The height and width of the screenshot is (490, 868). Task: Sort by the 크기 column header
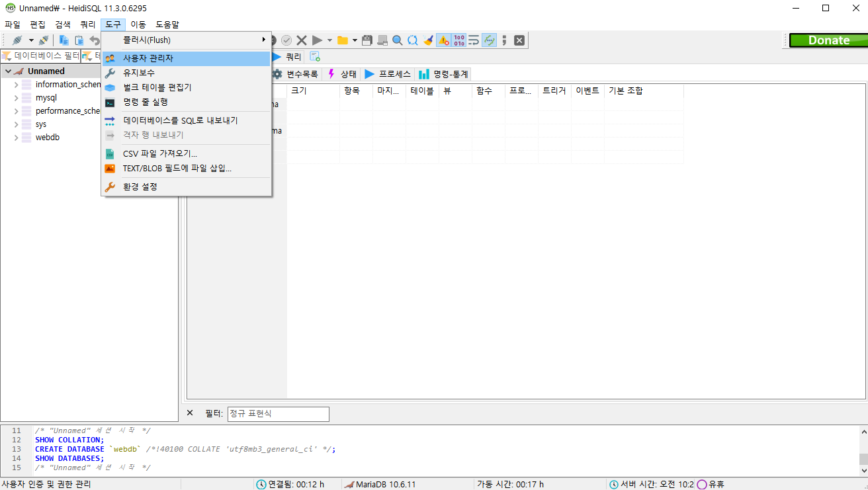[313, 91]
